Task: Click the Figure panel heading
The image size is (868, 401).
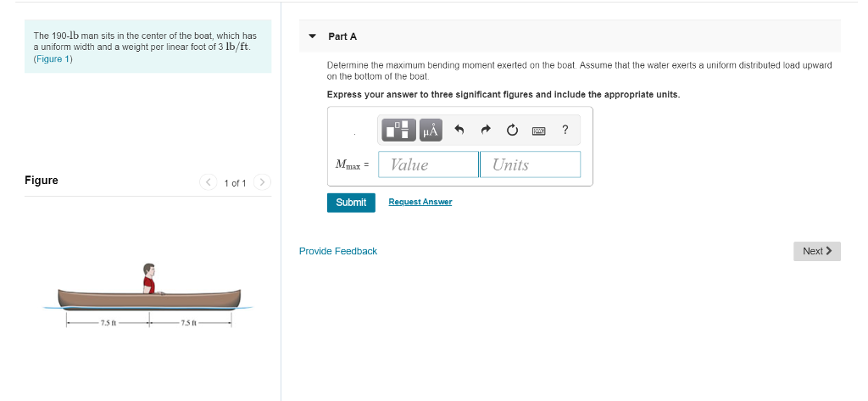Action: point(42,181)
